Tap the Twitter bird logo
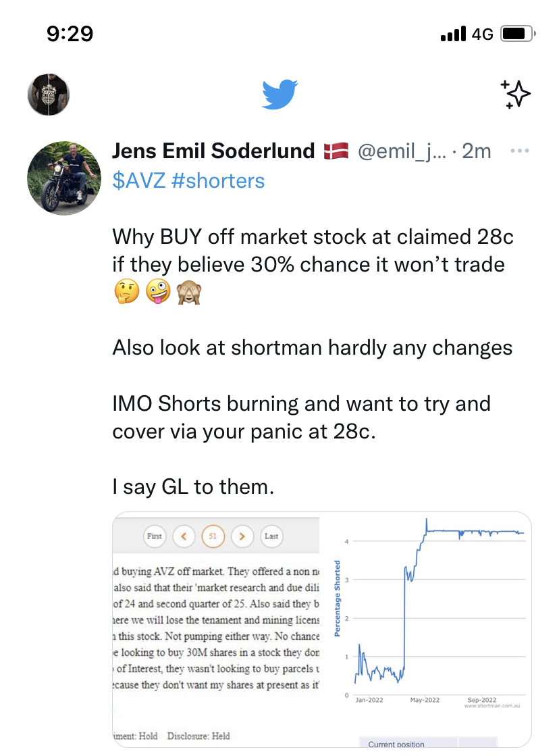The height and width of the screenshot is (756, 559). pos(279,94)
